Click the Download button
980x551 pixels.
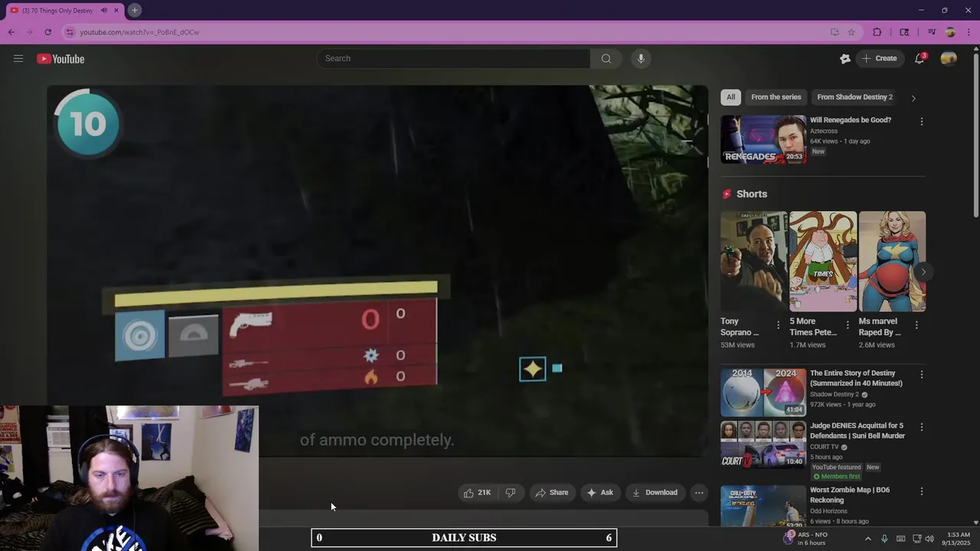655,493
